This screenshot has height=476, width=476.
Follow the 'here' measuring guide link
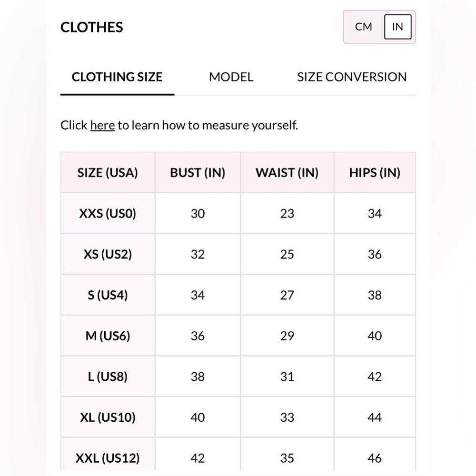click(103, 125)
